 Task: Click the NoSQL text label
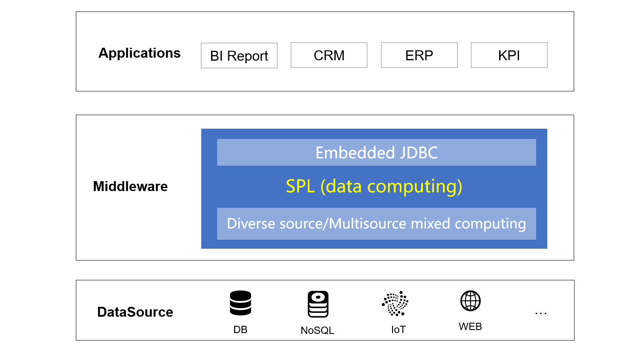point(317,330)
